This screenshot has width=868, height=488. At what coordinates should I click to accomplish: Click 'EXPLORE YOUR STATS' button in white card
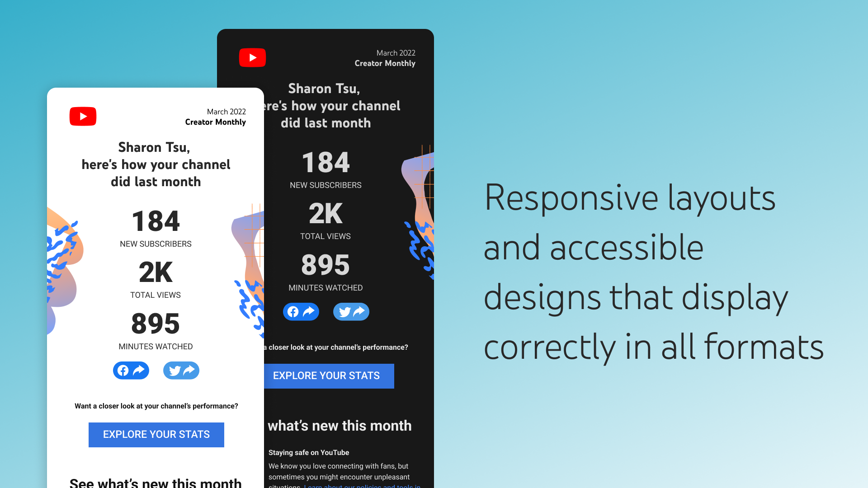tap(156, 434)
